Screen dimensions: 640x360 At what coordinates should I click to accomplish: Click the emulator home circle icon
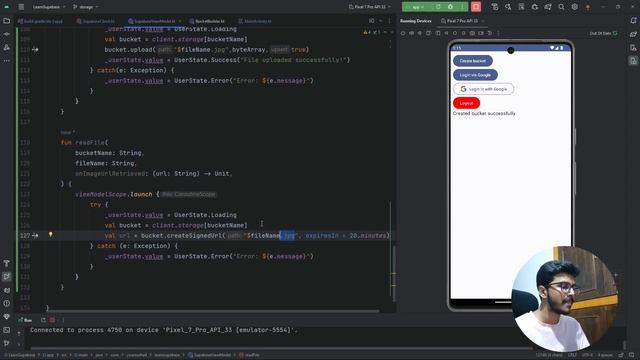455,33
